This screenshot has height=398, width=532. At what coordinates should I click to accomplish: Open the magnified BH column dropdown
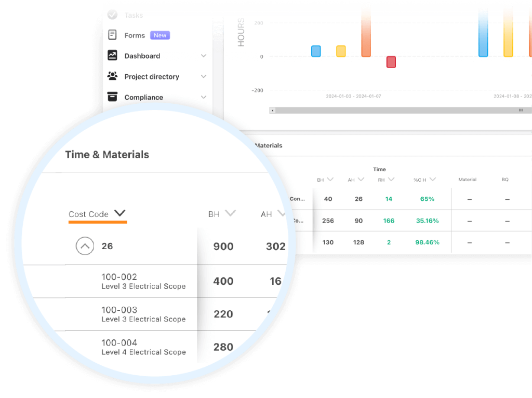tap(230, 213)
